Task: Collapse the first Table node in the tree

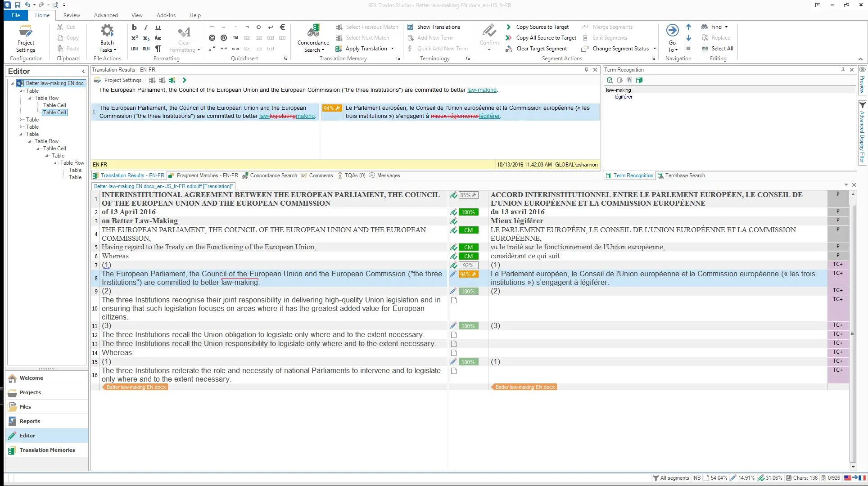Action: 21,91
